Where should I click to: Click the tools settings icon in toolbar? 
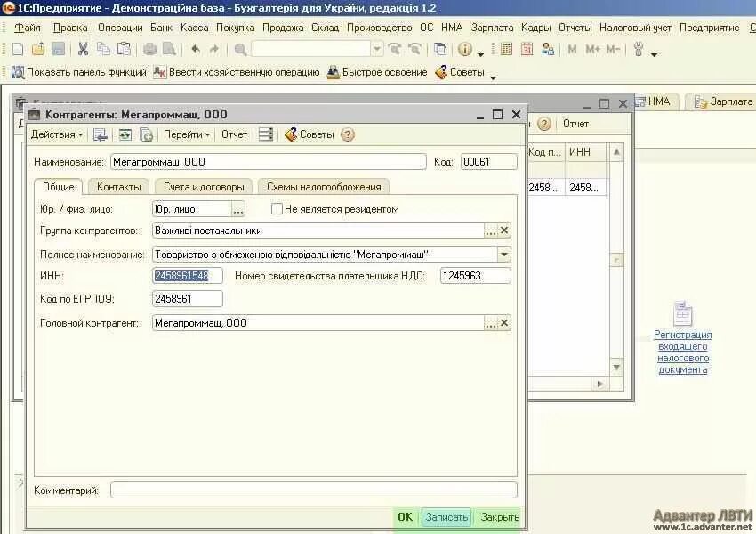pos(639,49)
